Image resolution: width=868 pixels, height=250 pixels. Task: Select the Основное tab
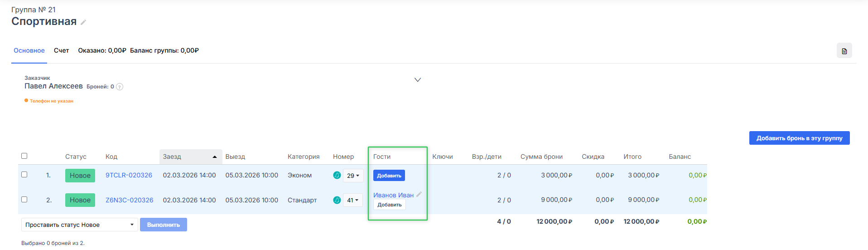[x=29, y=50]
